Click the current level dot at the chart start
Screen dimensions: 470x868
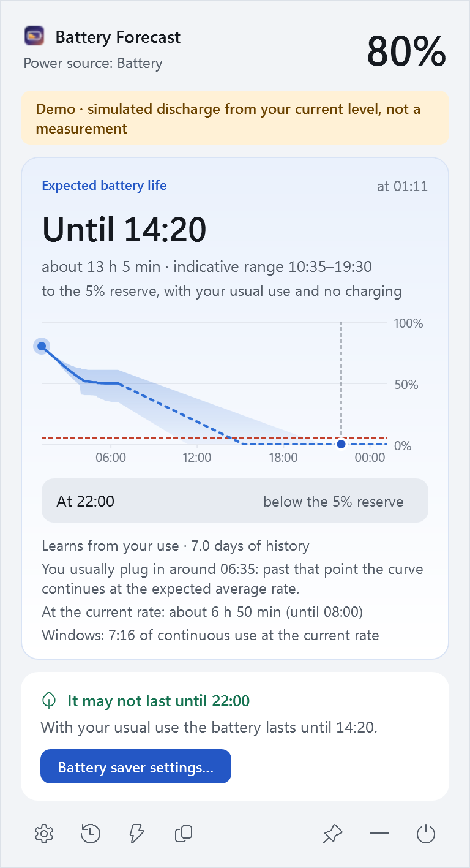42,346
